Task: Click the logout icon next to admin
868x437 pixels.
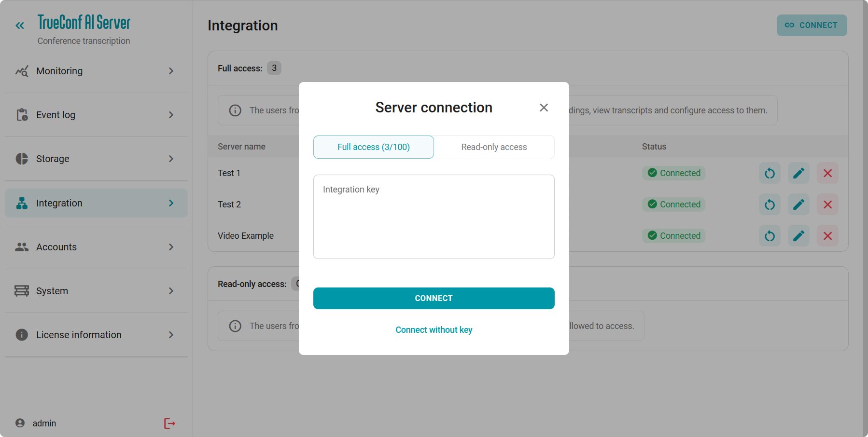Action: [x=169, y=423]
